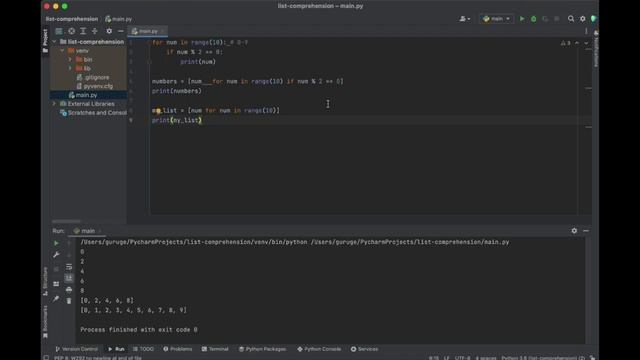Open Project panel options gear
Image resolution: width=640 pixels, height=360 pixels.
point(109,31)
